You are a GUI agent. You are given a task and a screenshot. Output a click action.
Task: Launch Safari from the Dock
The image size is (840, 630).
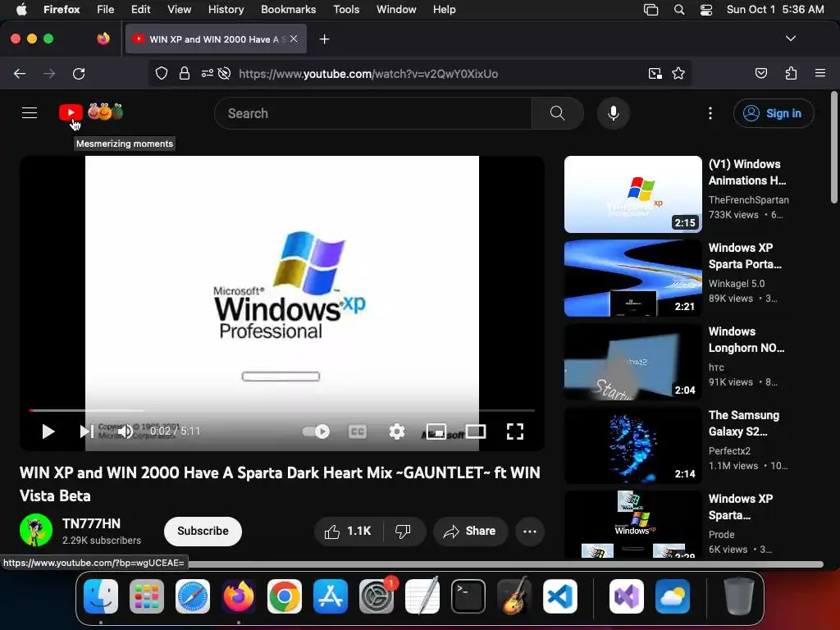[x=192, y=596]
